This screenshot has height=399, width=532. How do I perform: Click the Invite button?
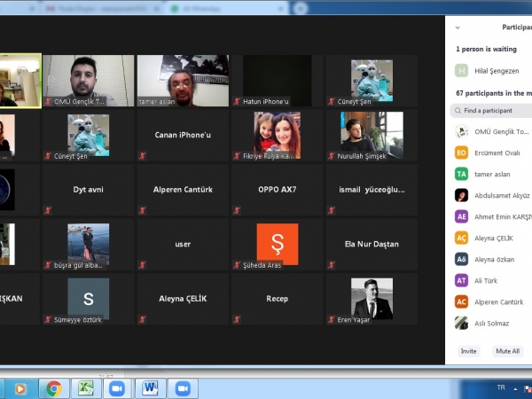[468, 351]
